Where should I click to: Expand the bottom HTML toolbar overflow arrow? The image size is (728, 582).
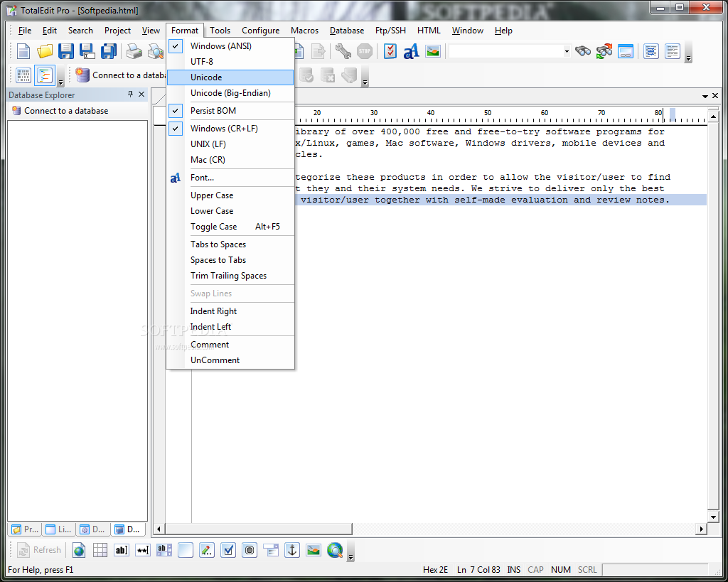pyautogui.click(x=351, y=557)
